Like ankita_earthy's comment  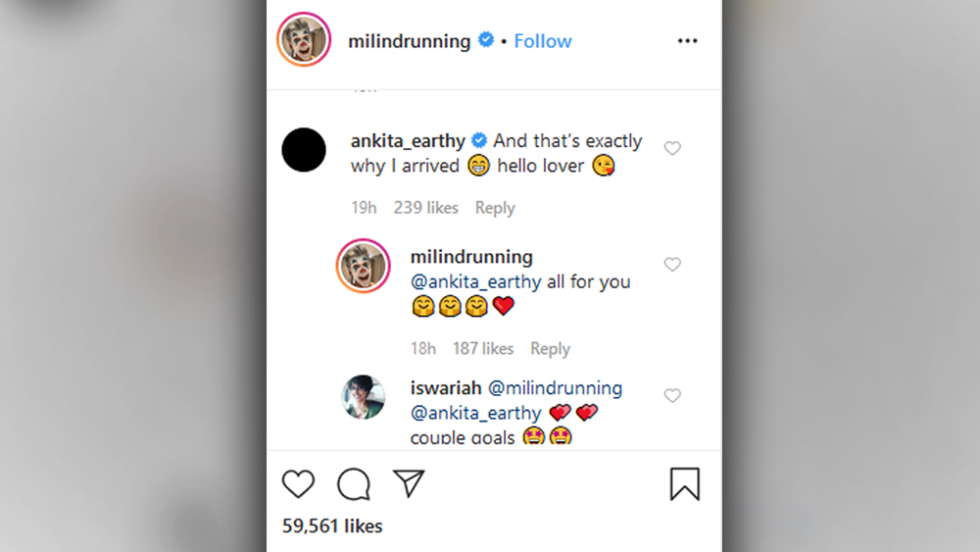[x=672, y=148]
